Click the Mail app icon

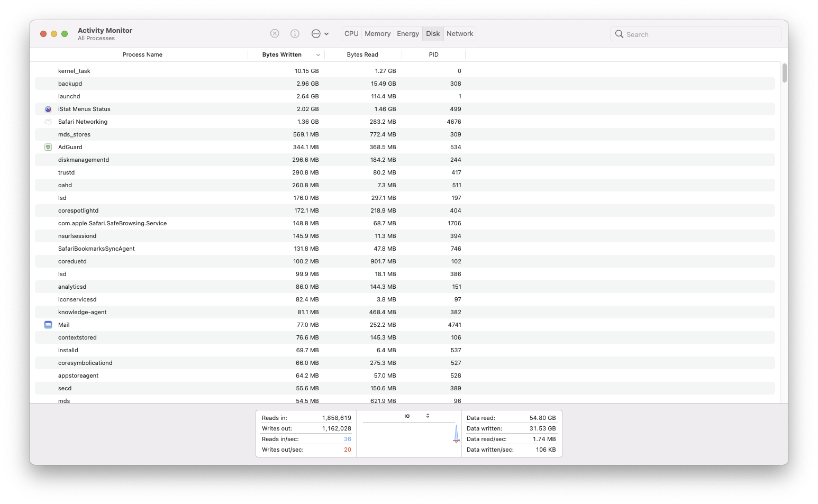[48, 325]
